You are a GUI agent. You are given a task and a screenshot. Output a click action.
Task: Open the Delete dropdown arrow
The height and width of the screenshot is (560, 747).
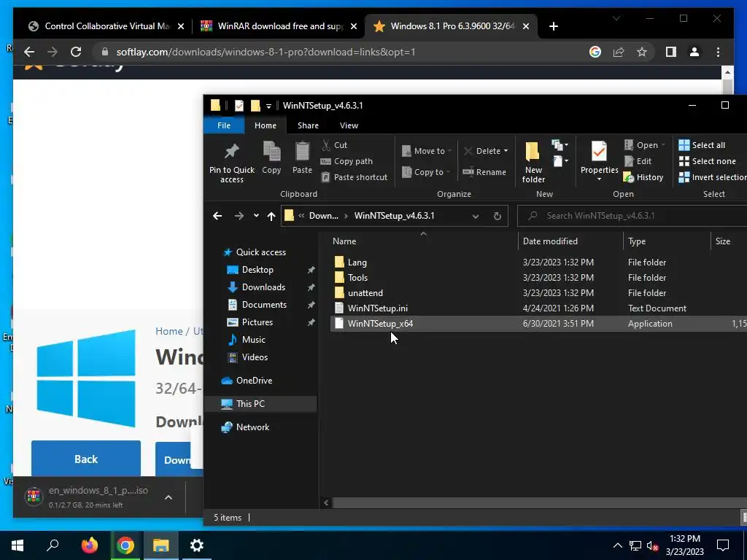tap(506, 151)
